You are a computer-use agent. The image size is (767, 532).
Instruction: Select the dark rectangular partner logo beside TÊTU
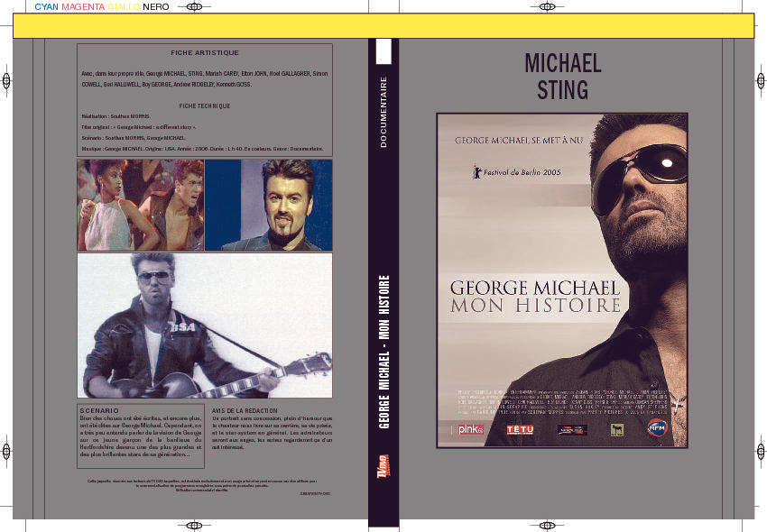tap(571, 431)
